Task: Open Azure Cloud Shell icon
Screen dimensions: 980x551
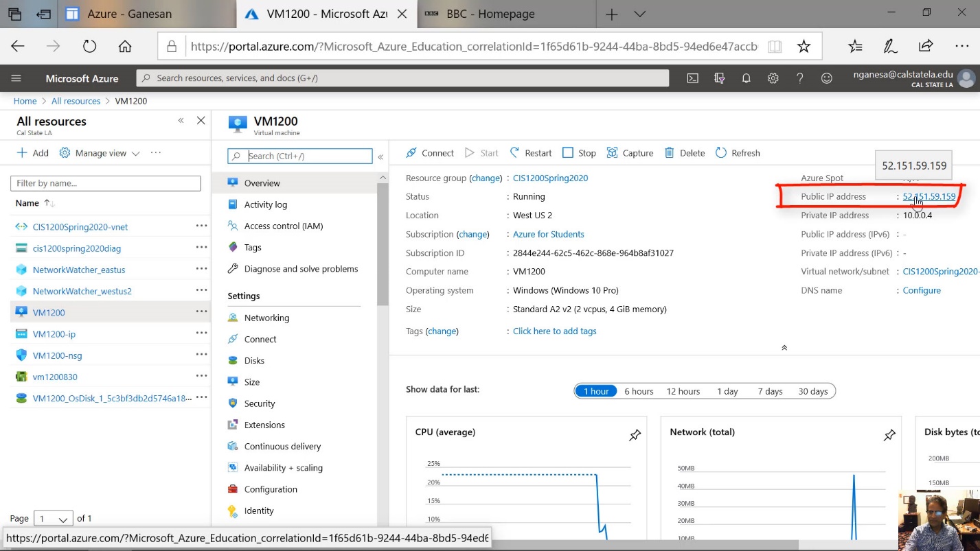Action: tap(693, 78)
